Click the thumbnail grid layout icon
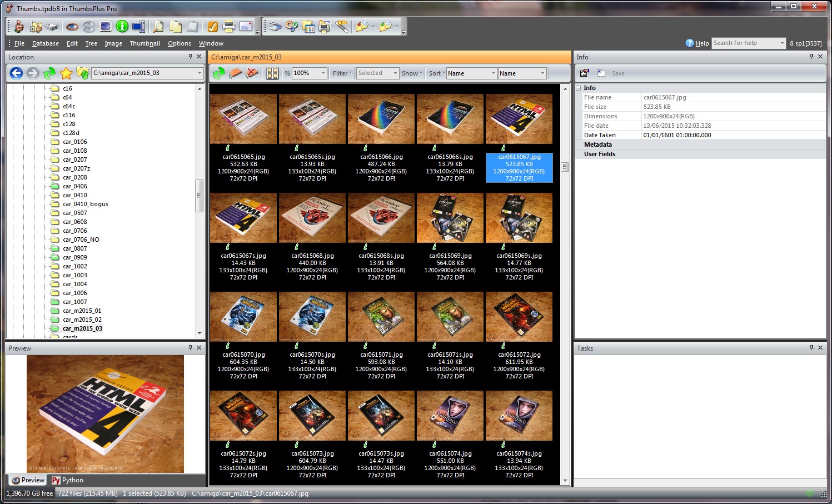 pos(272,73)
